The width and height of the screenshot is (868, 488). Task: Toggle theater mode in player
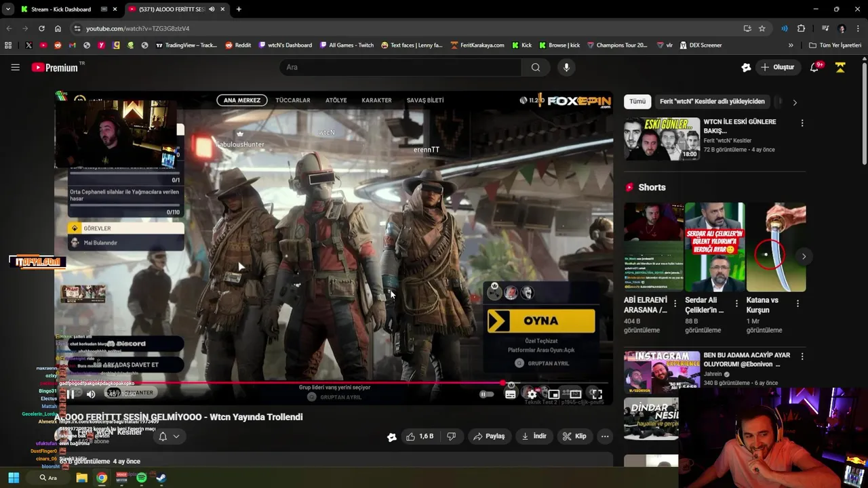575,394
